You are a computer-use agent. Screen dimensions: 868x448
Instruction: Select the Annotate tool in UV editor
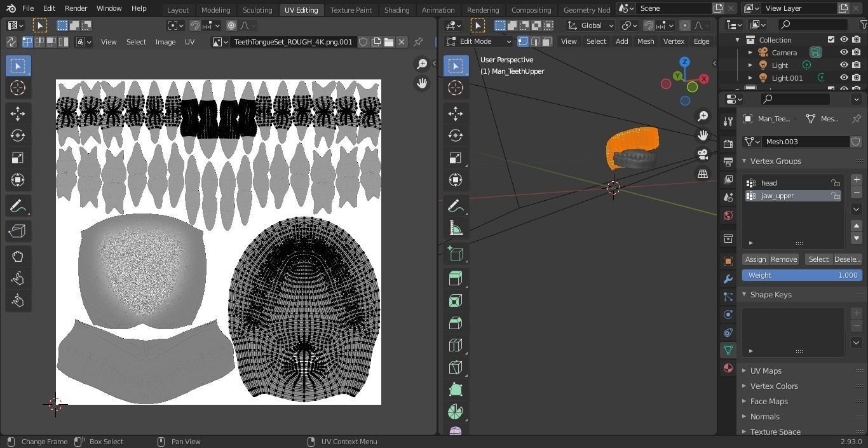tap(18, 206)
